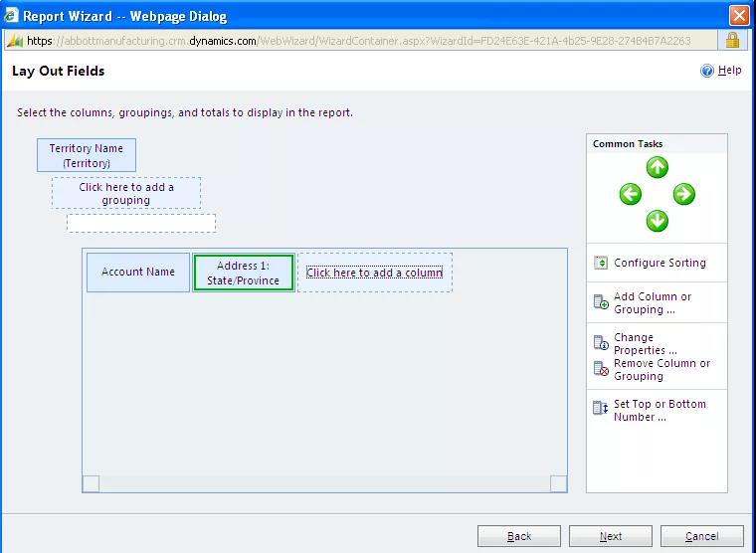Click the green up arrow icon
This screenshot has width=756, height=553.
click(657, 168)
